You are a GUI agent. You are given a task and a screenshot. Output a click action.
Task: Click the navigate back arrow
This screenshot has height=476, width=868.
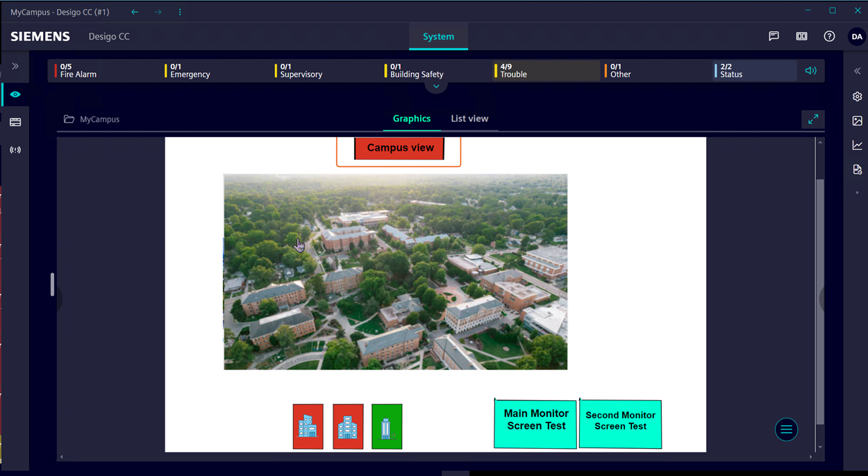click(x=134, y=11)
